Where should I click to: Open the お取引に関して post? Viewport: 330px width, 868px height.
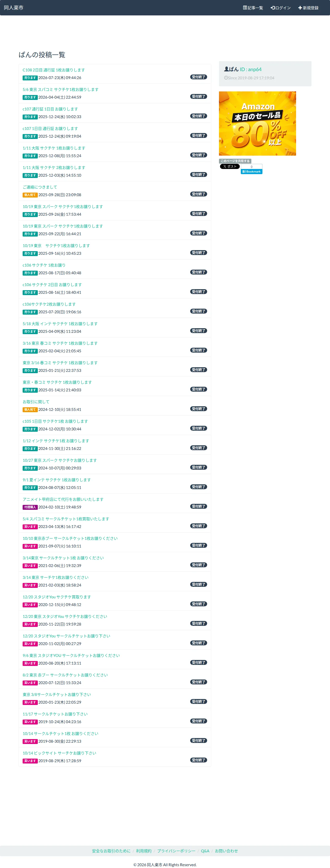(x=36, y=402)
